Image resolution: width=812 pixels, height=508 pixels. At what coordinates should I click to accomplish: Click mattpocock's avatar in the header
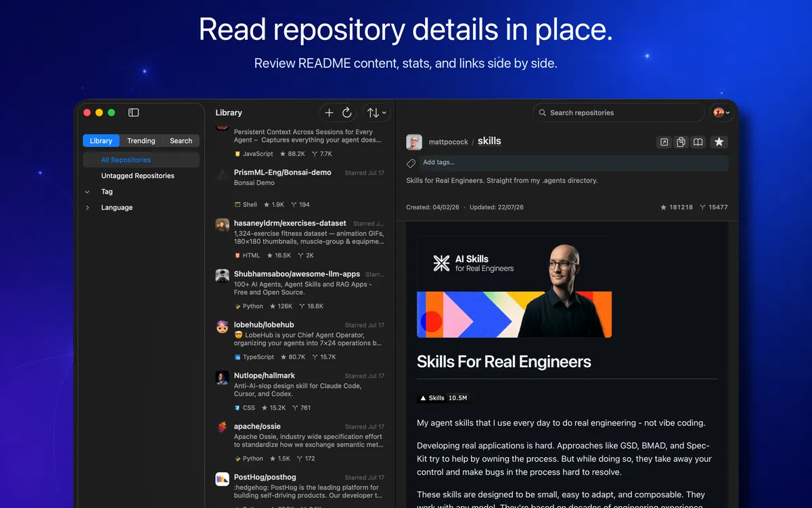[414, 142]
